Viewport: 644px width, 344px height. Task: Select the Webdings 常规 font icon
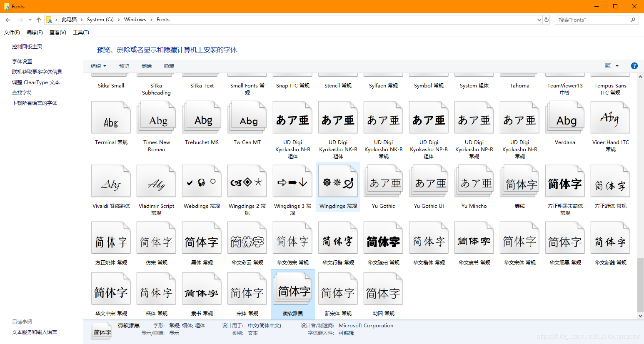202,181
